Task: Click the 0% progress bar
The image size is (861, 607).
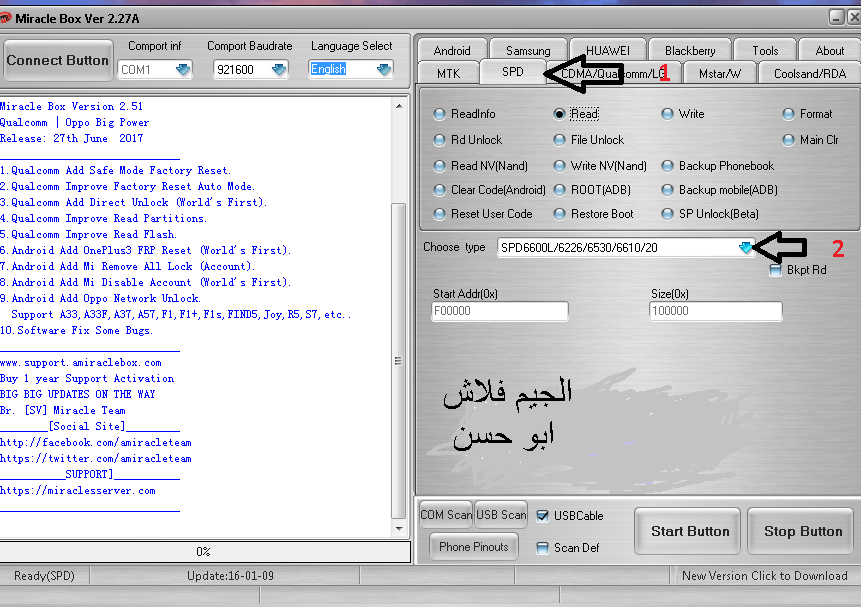Action: tap(204, 552)
